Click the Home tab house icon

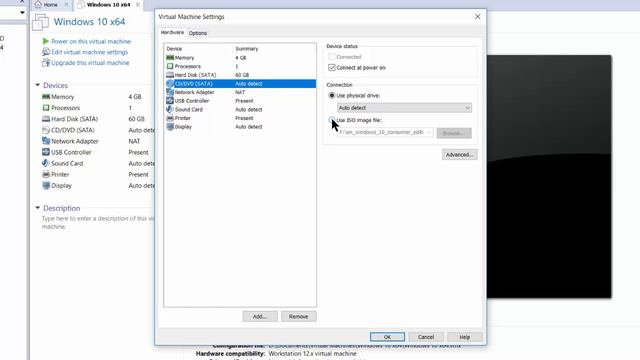[x=38, y=4]
